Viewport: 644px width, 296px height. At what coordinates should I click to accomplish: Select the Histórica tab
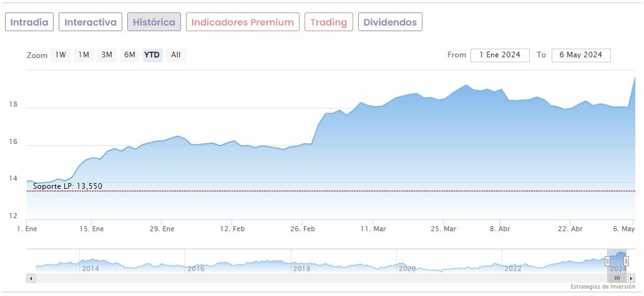pos(154,22)
